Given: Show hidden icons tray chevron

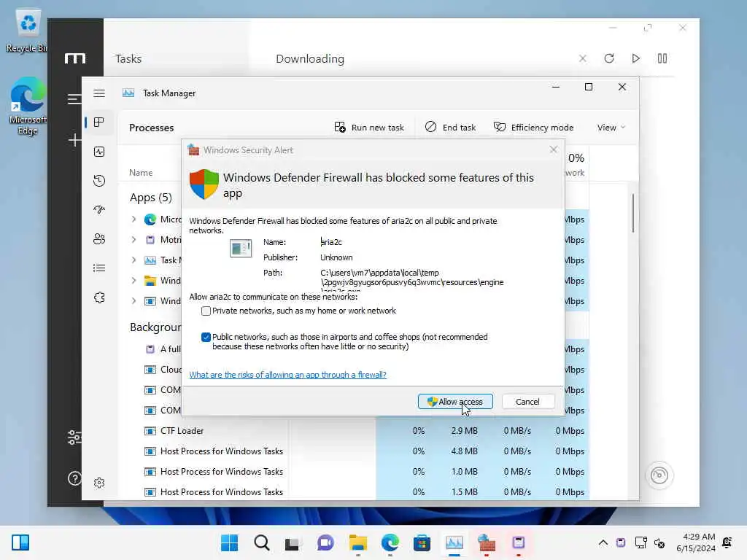Looking at the screenshot, I should (603, 542).
